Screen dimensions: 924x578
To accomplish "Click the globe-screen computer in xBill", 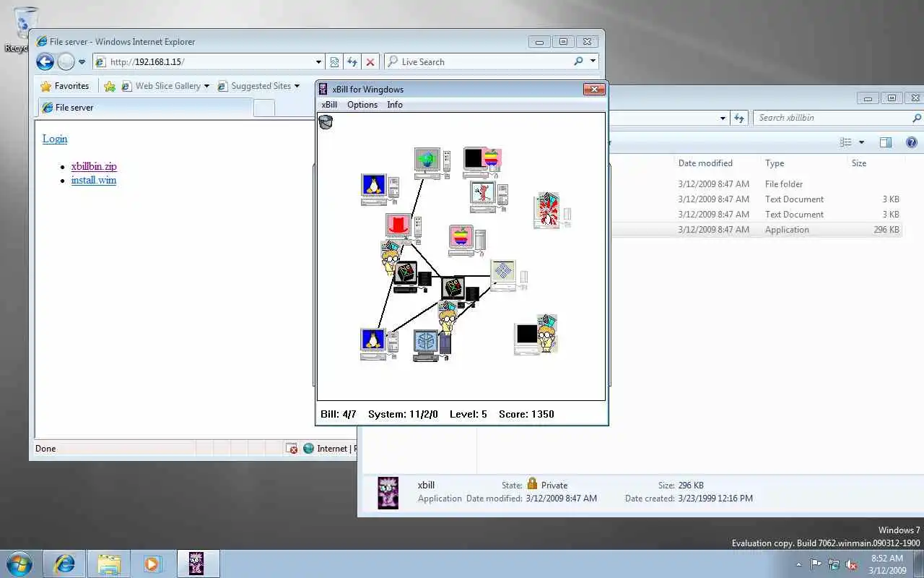I will [x=432, y=163].
